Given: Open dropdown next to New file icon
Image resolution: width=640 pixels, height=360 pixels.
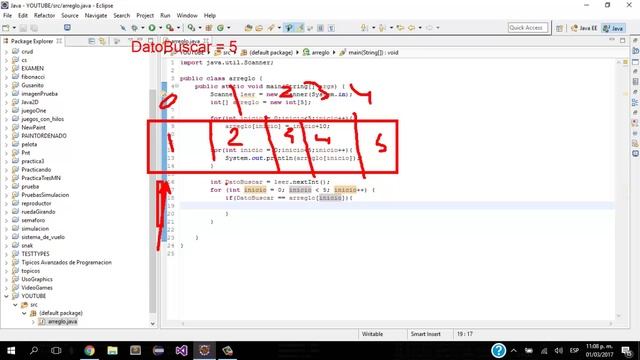Looking at the screenshot, I should click(x=14, y=28).
